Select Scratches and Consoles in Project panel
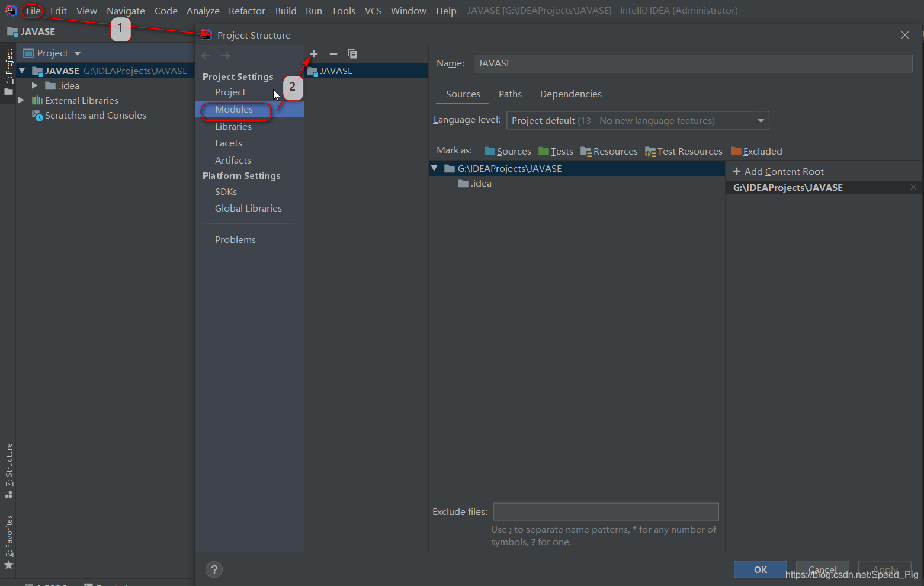Image resolution: width=924 pixels, height=586 pixels. [89, 116]
